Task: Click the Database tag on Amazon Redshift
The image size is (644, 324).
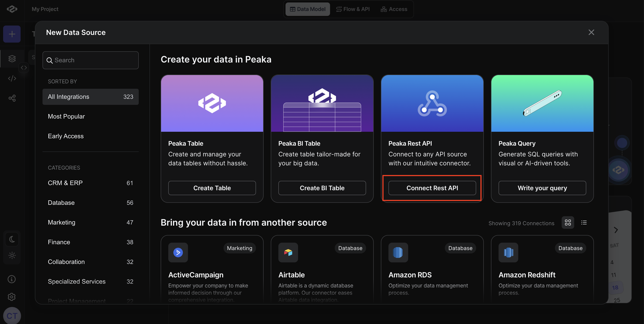Action: (570, 248)
